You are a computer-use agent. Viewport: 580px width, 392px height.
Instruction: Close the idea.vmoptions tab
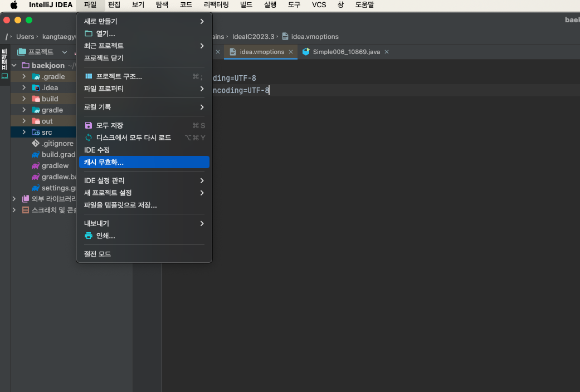pyautogui.click(x=291, y=52)
